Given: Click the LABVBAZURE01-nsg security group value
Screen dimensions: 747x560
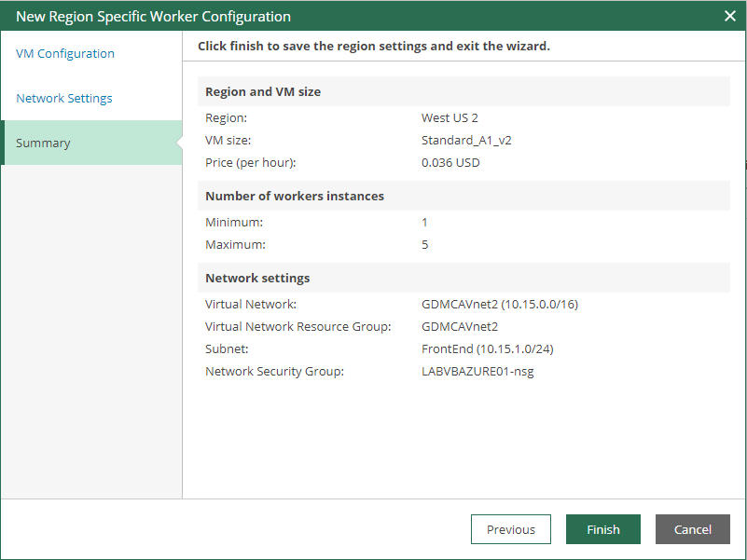Looking at the screenshot, I should [477, 372].
